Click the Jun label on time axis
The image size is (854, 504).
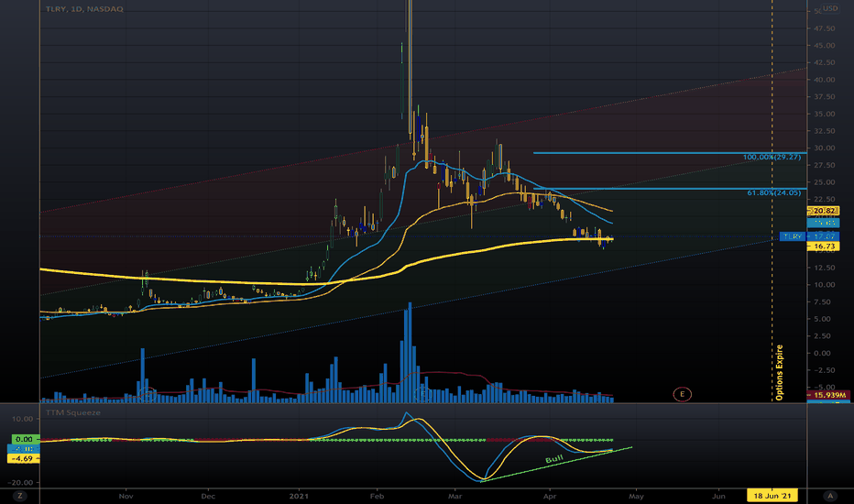click(x=719, y=497)
